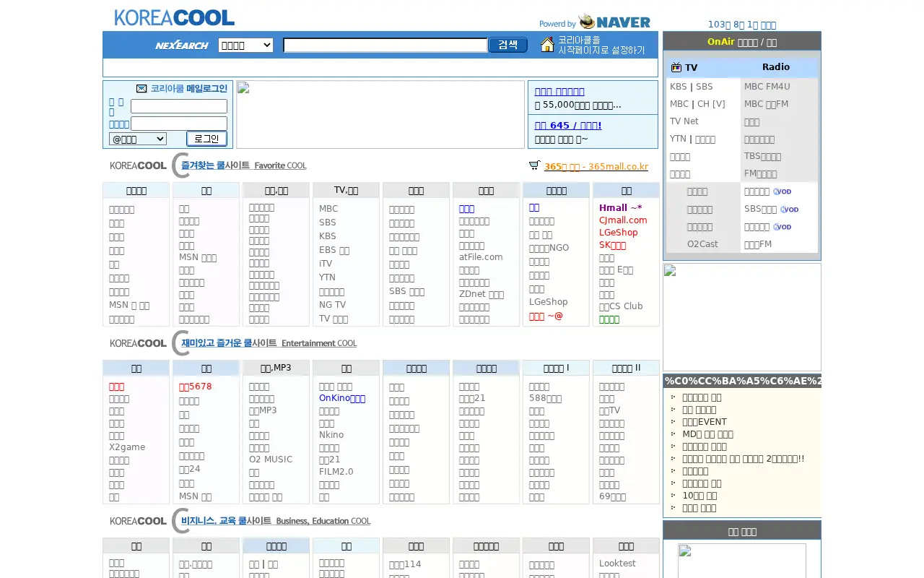Click the shopping cart icon beside 365mall.co.kr
The image size is (924, 578).
point(534,165)
